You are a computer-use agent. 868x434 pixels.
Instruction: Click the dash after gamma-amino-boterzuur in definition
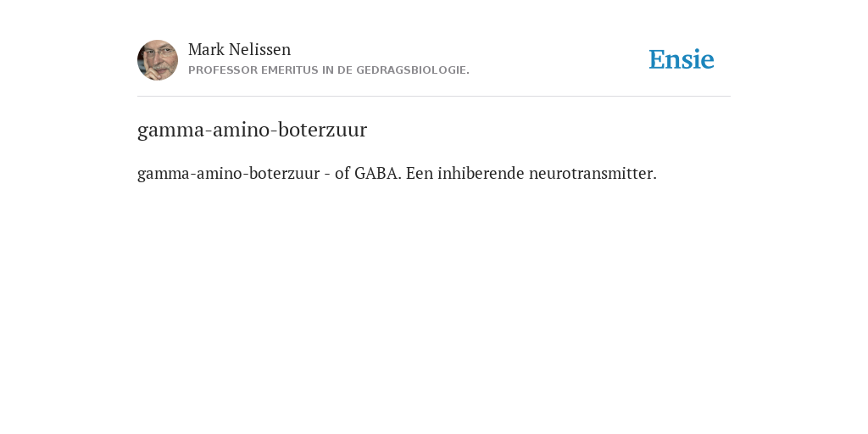point(327,175)
